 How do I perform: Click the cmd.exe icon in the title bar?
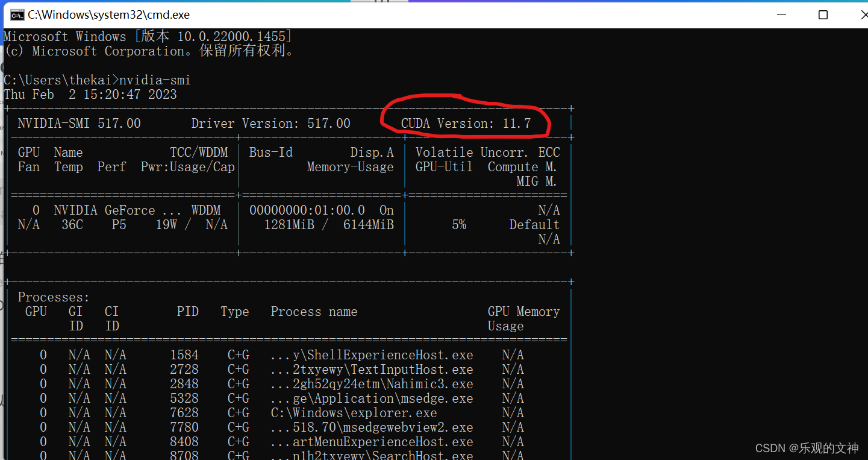click(17, 14)
